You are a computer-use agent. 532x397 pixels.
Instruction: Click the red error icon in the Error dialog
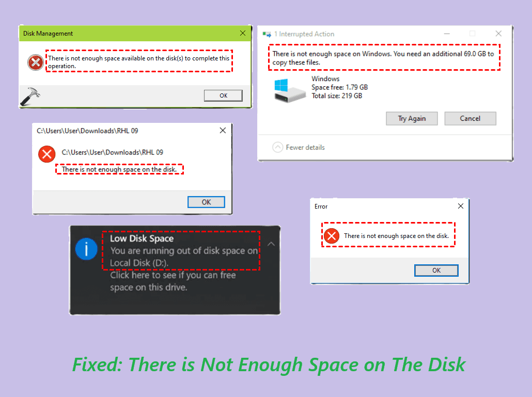[332, 236]
